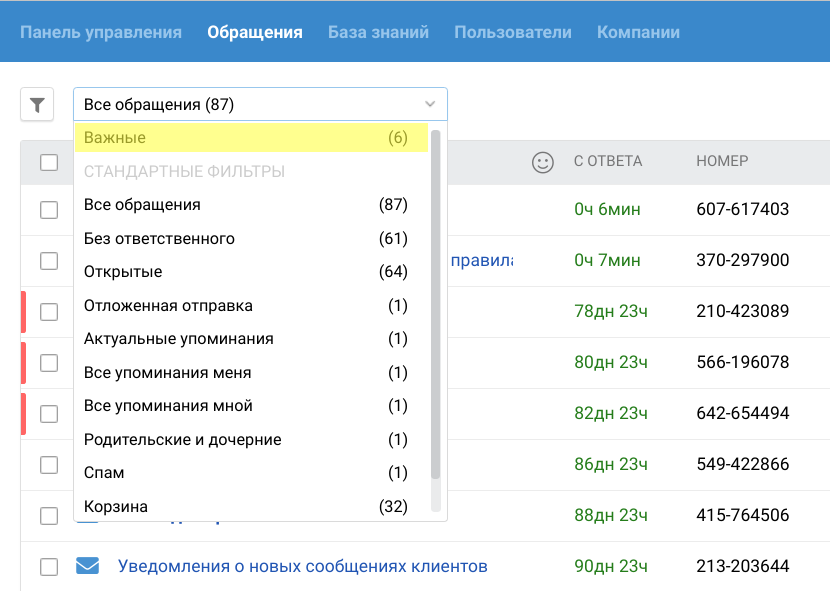Open the Панель управления tab

pos(101,32)
